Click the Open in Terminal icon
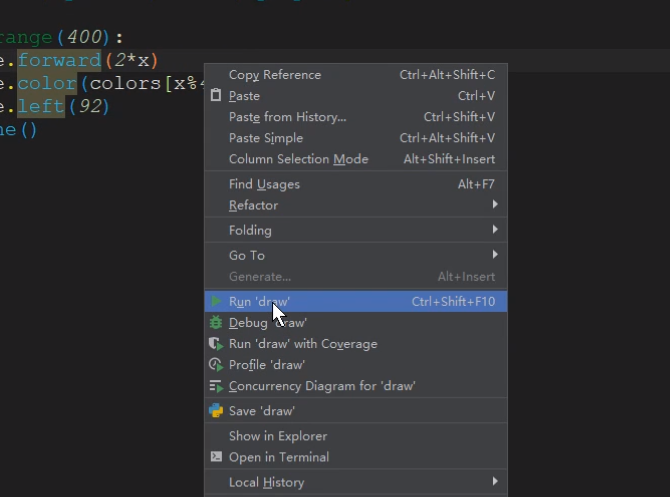Viewport: 670px width, 497px height. click(x=215, y=457)
